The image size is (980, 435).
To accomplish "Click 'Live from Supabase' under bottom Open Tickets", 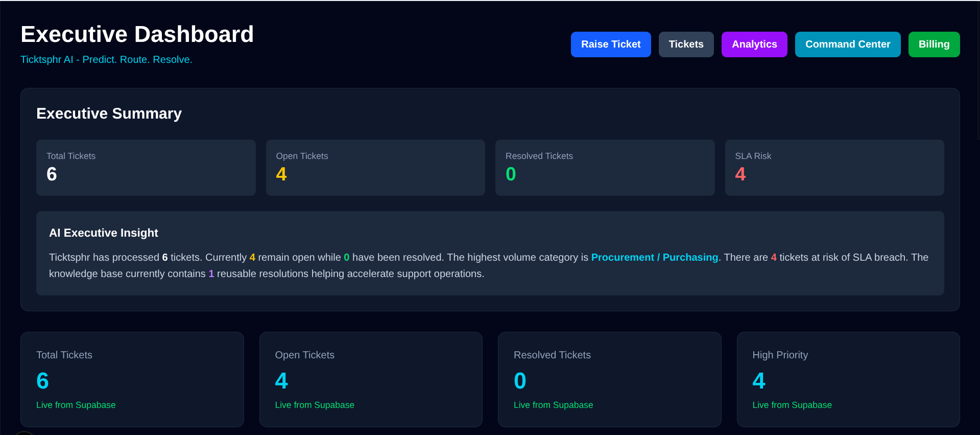I will tap(315, 405).
